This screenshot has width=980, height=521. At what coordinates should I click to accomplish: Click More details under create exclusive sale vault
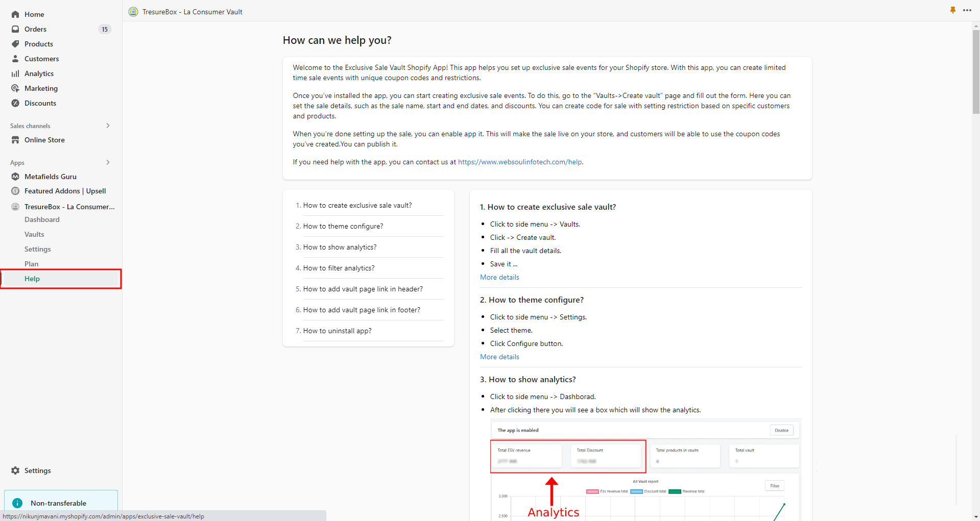click(499, 277)
